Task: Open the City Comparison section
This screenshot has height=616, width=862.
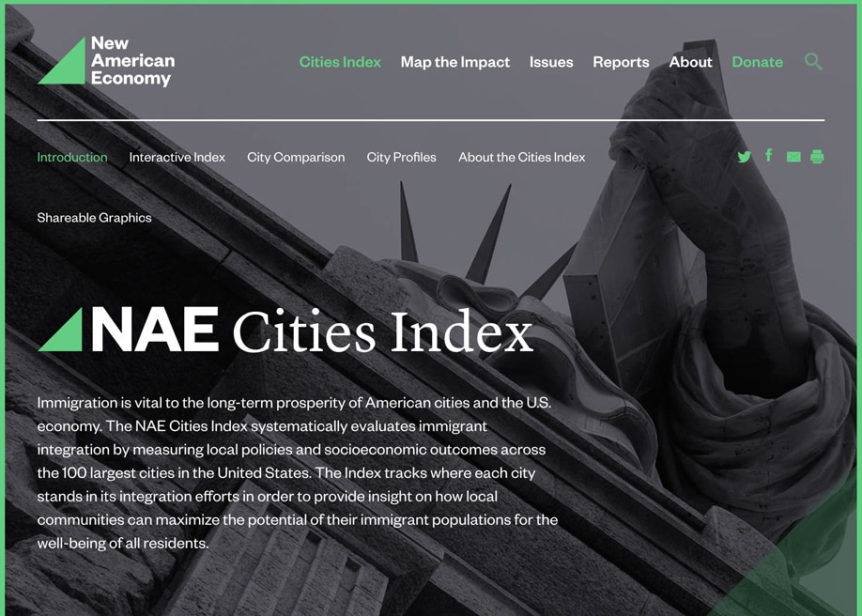Action: pos(296,158)
